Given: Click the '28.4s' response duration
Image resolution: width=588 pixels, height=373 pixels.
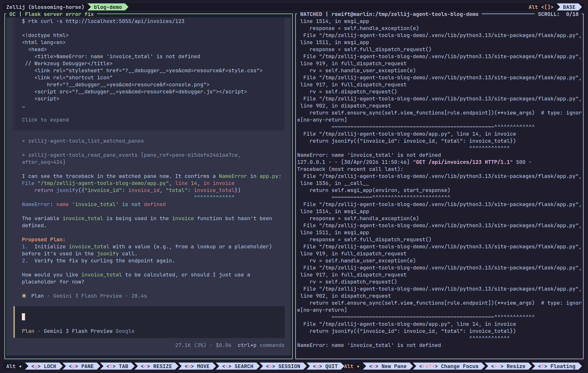Looking at the screenshot, I should [139, 296].
